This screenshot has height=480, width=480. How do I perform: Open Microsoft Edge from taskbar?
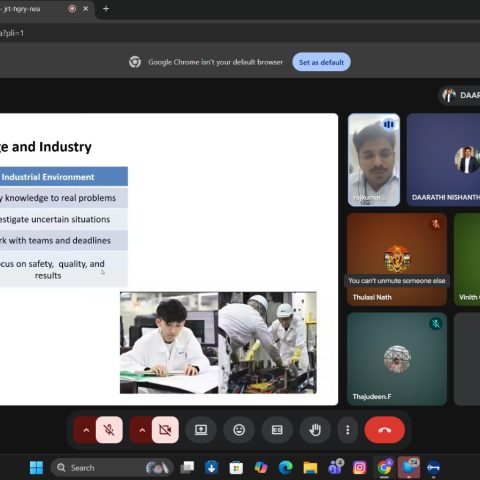coord(286,468)
